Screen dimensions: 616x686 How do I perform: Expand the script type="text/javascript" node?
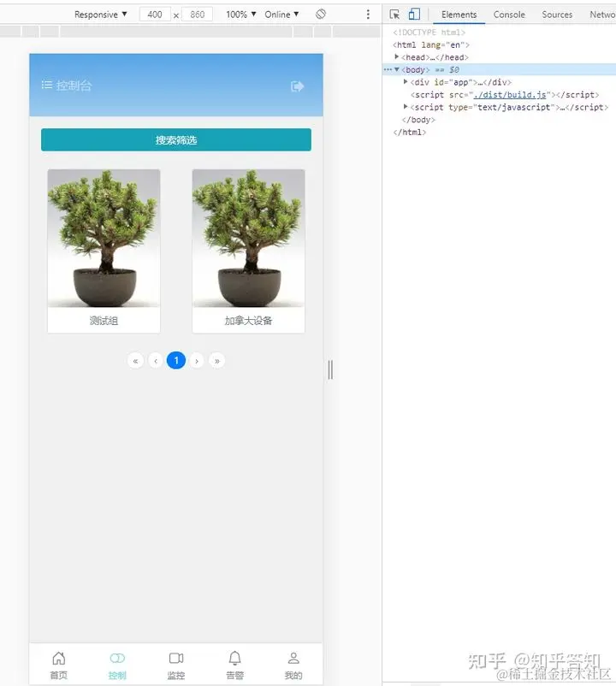point(406,107)
